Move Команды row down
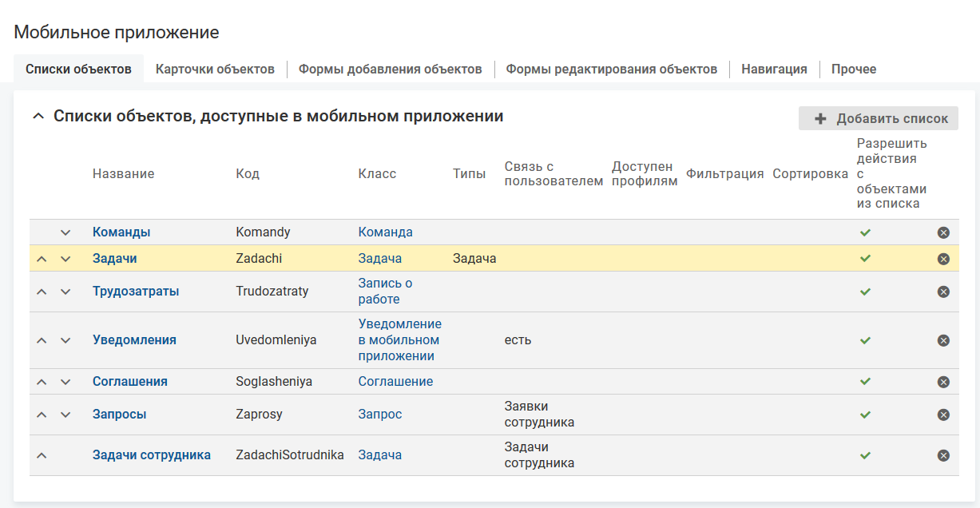The width and height of the screenshot is (980, 508). coord(65,232)
